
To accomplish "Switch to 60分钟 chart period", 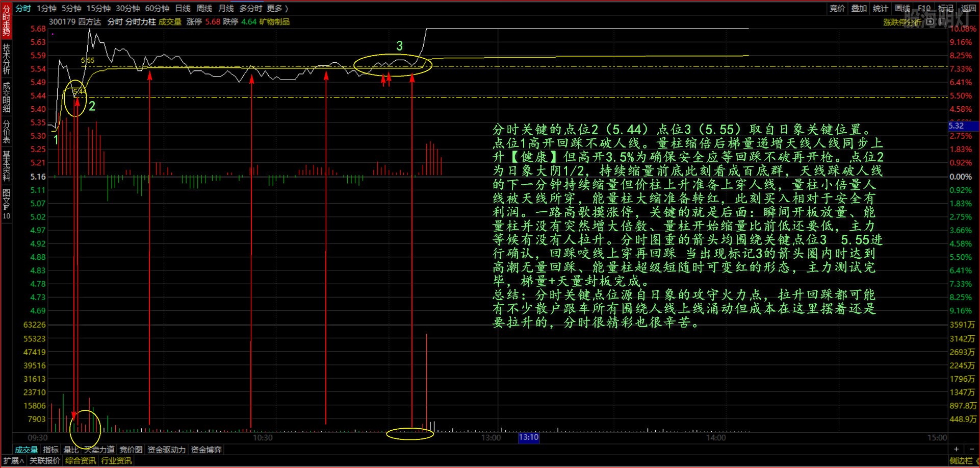I will pyautogui.click(x=157, y=8).
